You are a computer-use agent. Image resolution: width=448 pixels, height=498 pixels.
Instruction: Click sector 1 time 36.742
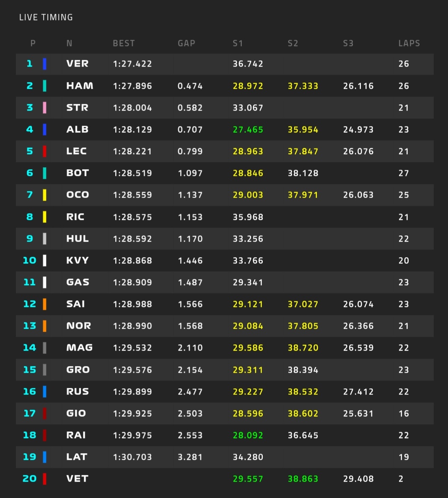coord(248,64)
